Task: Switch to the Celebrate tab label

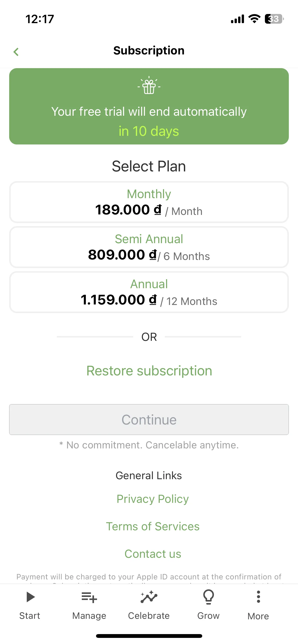Action: pos(149,616)
